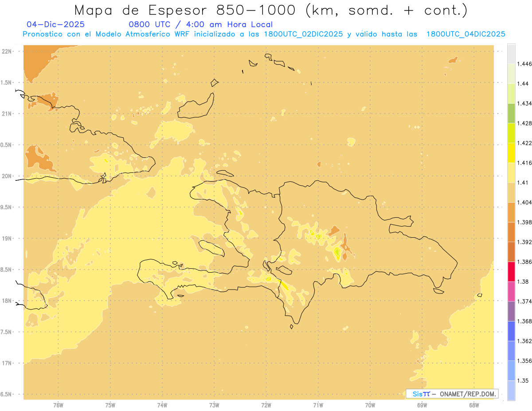The width and height of the screenshot is (532, 411).
Task: Select the colorbar value "1.398"
Action: [525, 222]
